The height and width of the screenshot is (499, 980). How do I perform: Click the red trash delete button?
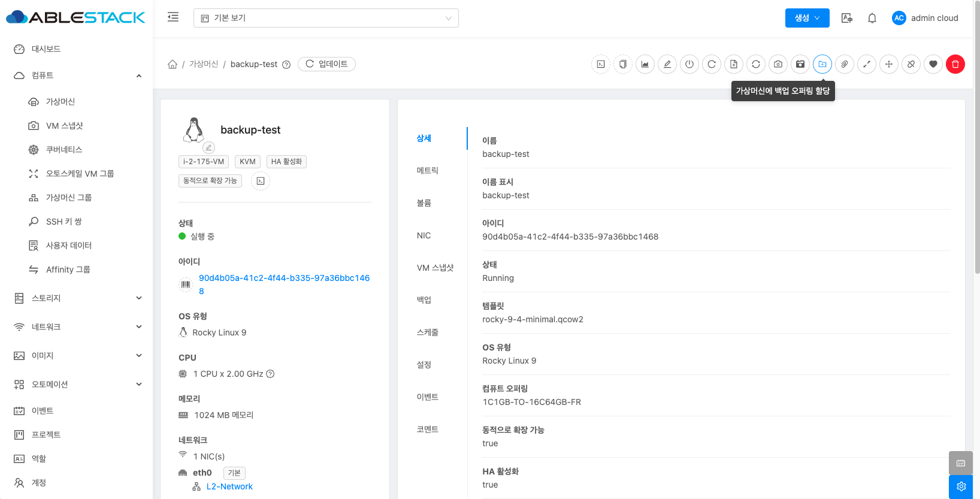(x=955, y=64)
